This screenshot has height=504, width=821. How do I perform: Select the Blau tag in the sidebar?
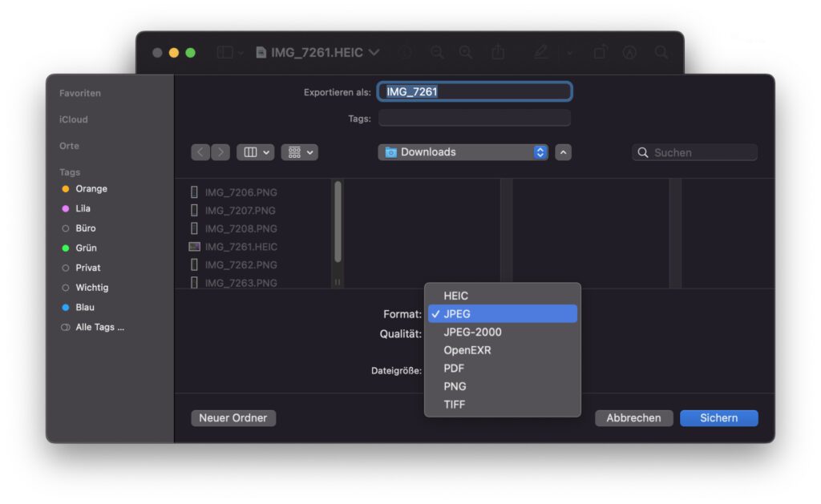[83, 307]
